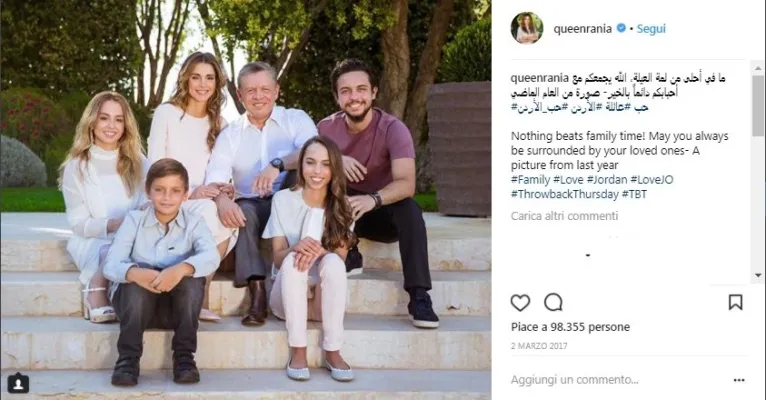Click the verified badge next to queenrania
The width and height of the screenshot is (766, 400).
click(621, 28)
